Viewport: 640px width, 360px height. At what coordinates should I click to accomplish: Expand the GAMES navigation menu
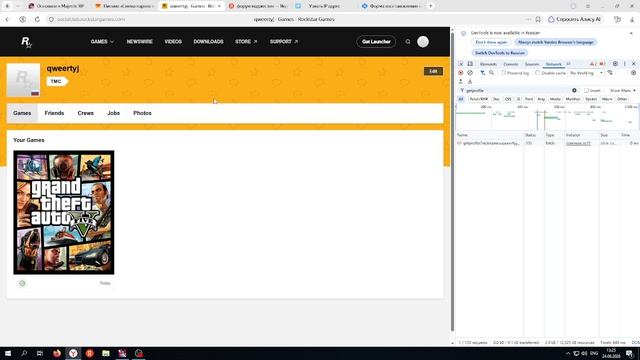point(102,42)
